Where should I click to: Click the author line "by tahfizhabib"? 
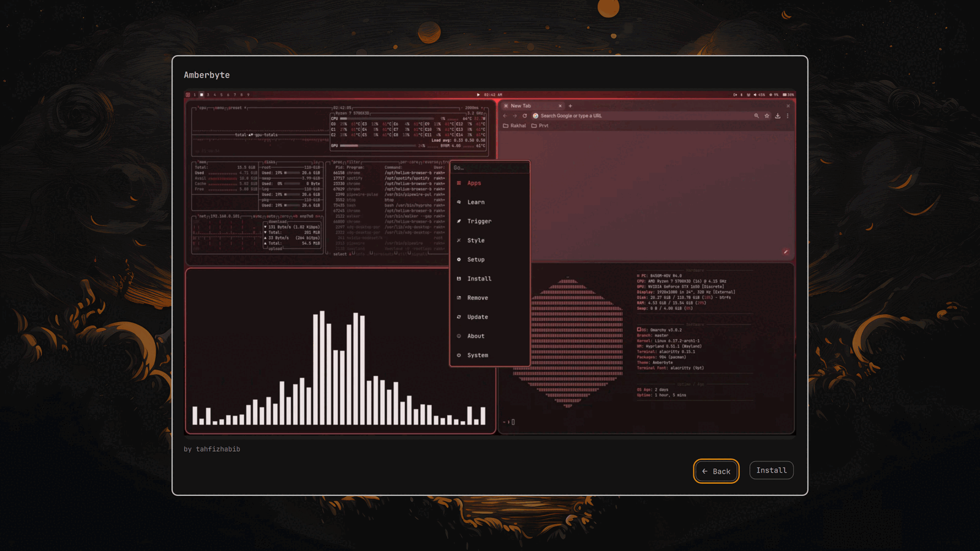pyautogui.click(x=212, y=449)
